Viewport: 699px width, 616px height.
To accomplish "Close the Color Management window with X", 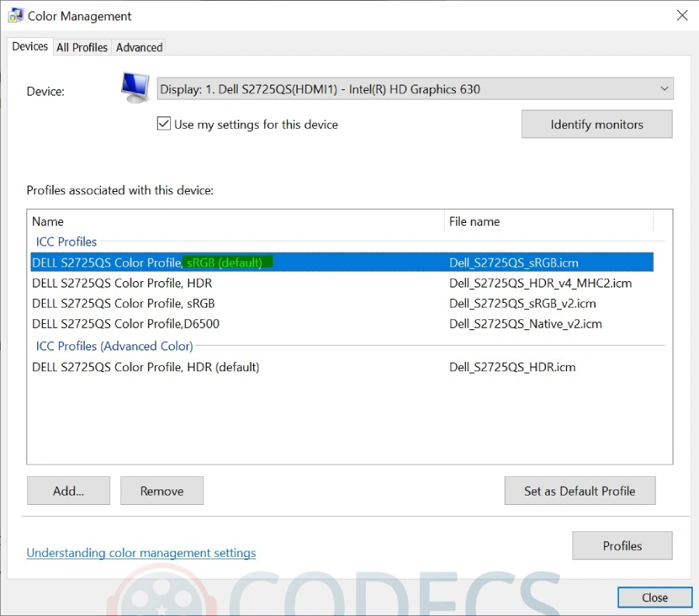I will (x=682, y=16).
